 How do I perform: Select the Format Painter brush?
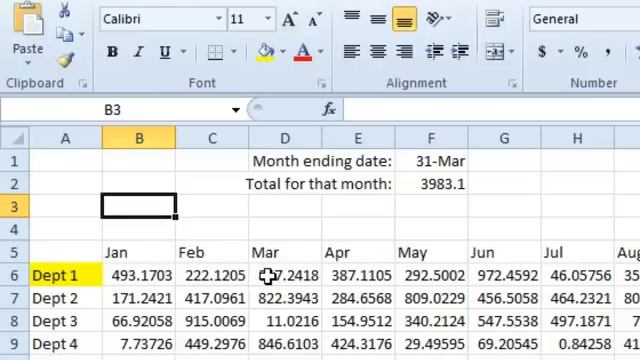pyautogui.click(x=65, y=60)
